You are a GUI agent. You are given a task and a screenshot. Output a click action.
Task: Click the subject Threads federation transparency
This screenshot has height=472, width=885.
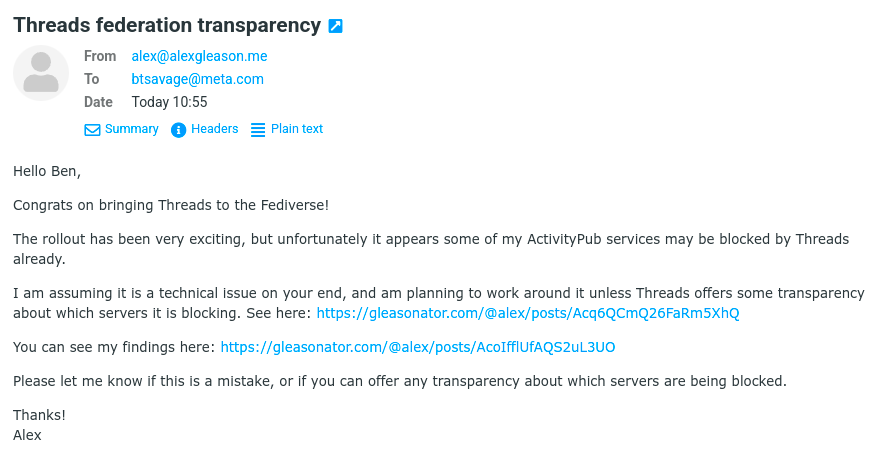pyautogui.click(x=167, y=25)
